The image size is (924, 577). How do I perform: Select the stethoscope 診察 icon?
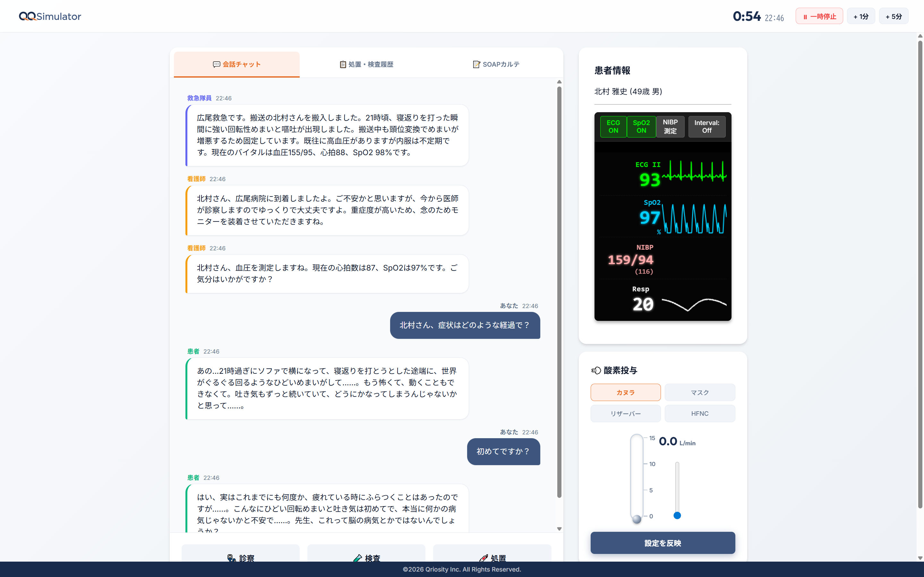point(231,557)
